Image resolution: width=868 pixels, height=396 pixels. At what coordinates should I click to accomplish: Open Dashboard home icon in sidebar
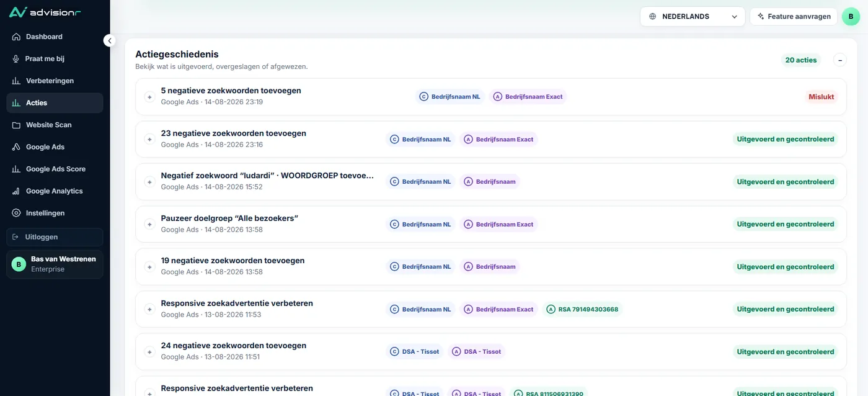tap(16, 37)
